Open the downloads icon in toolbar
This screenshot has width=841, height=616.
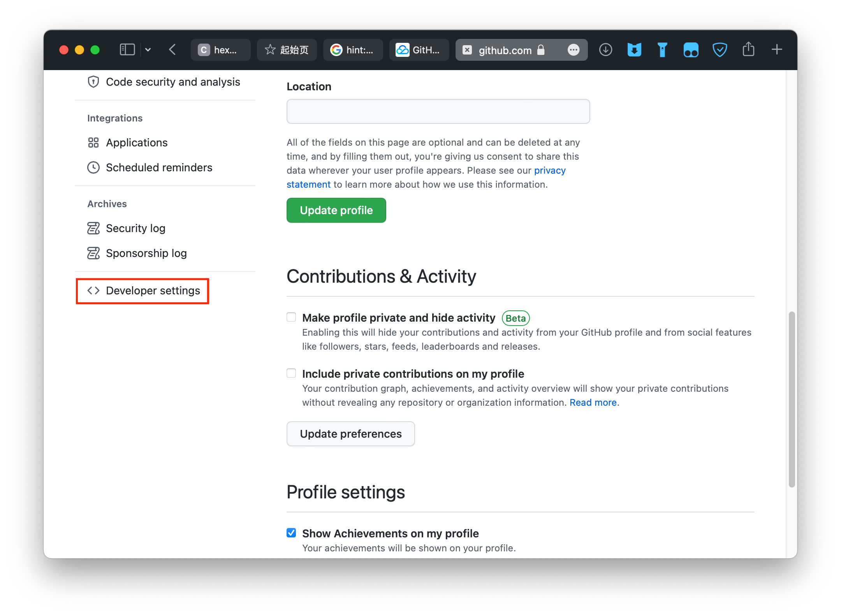click(605, 50)
